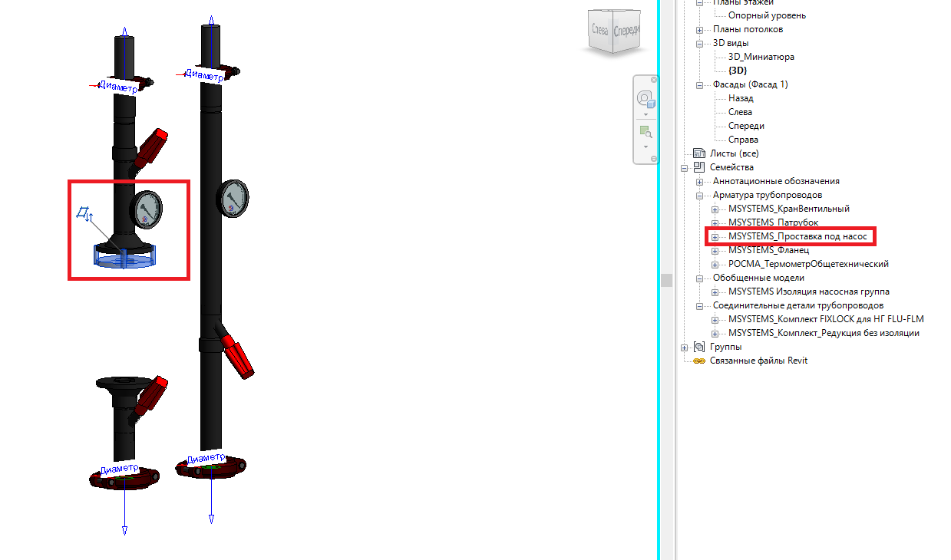Expand Планы потолков tree node
951x560 pixels.
click(699, 30)
